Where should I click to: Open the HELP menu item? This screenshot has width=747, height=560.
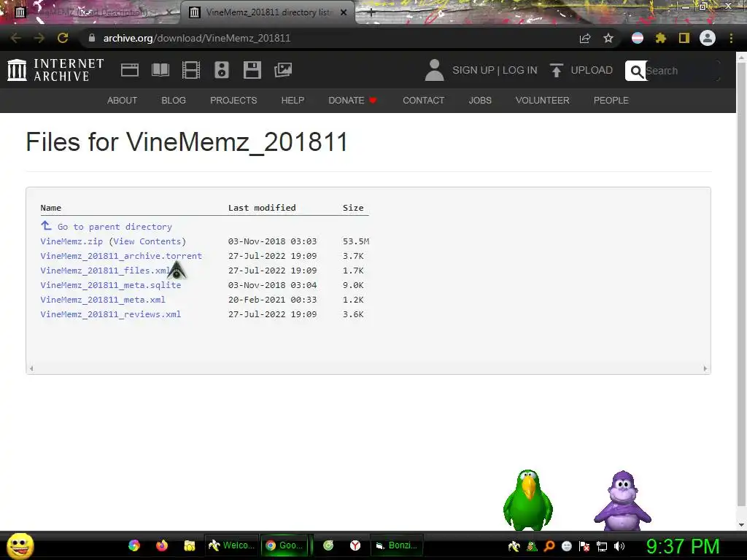point(293,101)
